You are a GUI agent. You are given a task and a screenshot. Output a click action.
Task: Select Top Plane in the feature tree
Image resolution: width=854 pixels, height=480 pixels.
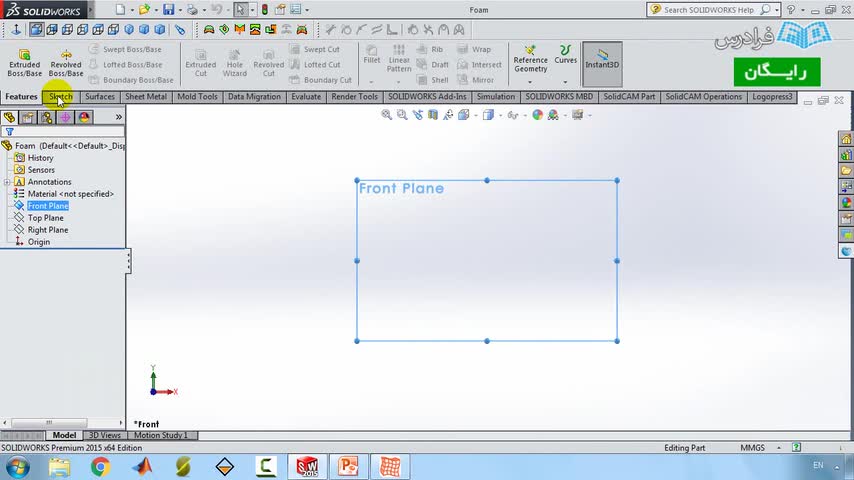coord(46,218)
